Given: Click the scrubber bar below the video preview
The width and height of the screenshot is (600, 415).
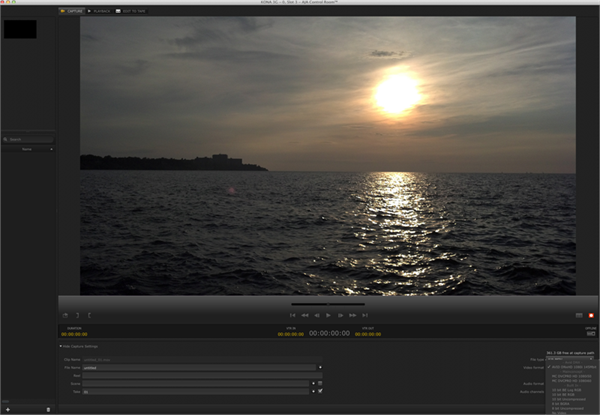Looking at the screenshot, I should click(327, 303).
